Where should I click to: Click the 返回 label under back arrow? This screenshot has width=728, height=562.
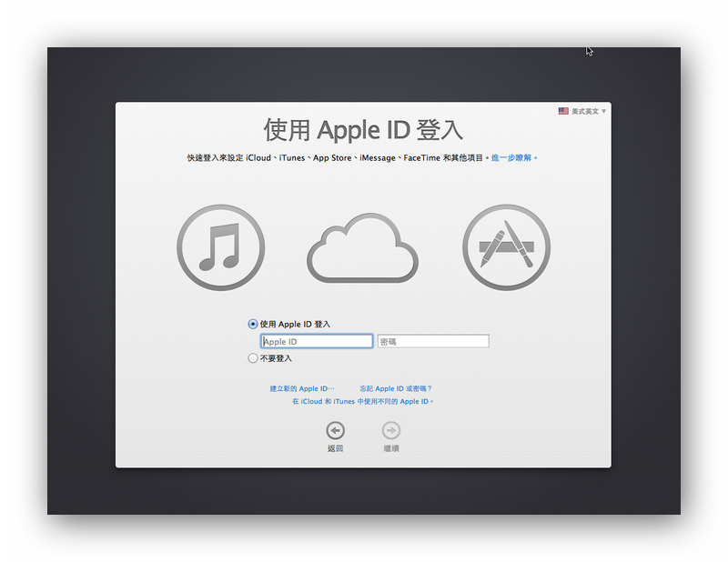pos(335,448)
